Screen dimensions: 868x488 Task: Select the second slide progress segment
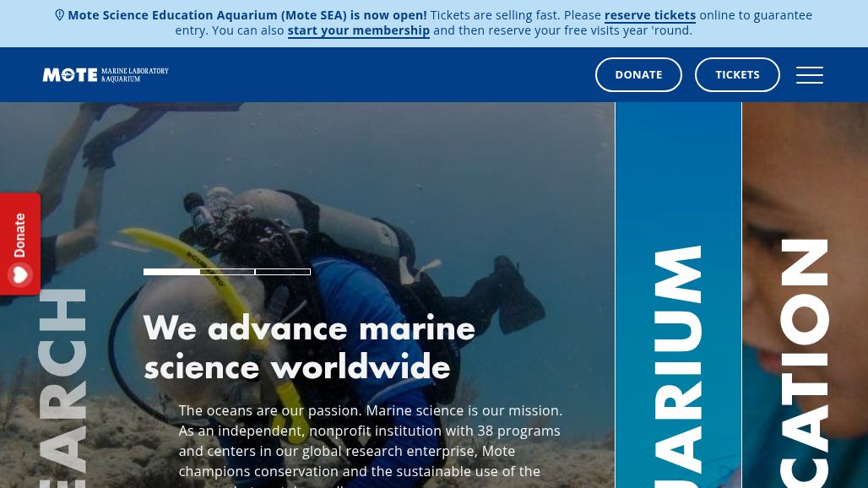[227, 272]
